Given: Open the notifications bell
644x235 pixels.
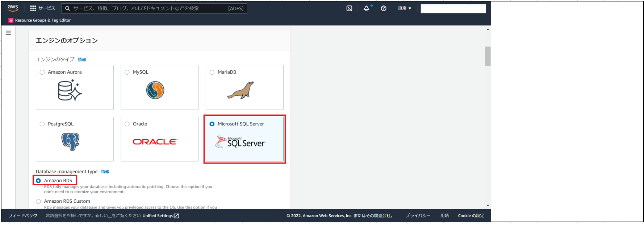Looking at the screenshot, I should (367, 8).
